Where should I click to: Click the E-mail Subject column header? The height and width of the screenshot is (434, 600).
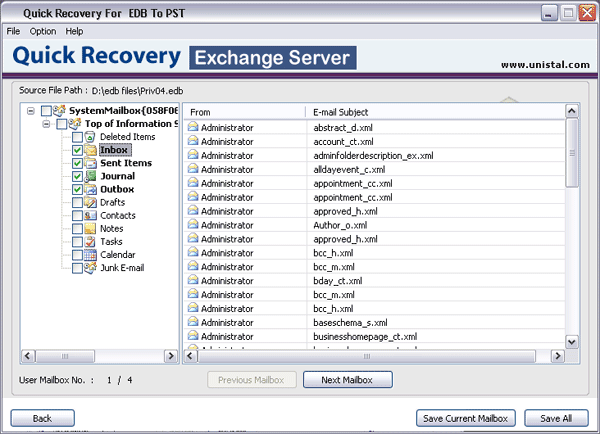click(x=435, y=112)
